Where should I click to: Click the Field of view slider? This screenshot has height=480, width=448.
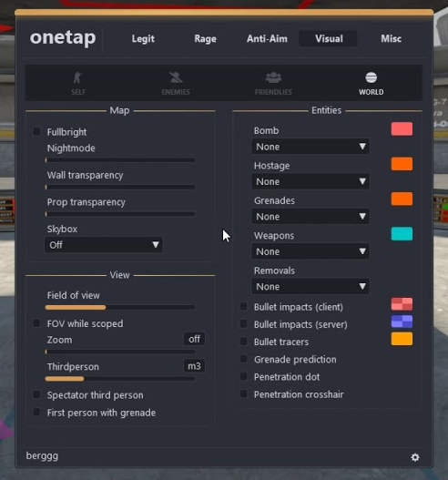coord(120,307)
